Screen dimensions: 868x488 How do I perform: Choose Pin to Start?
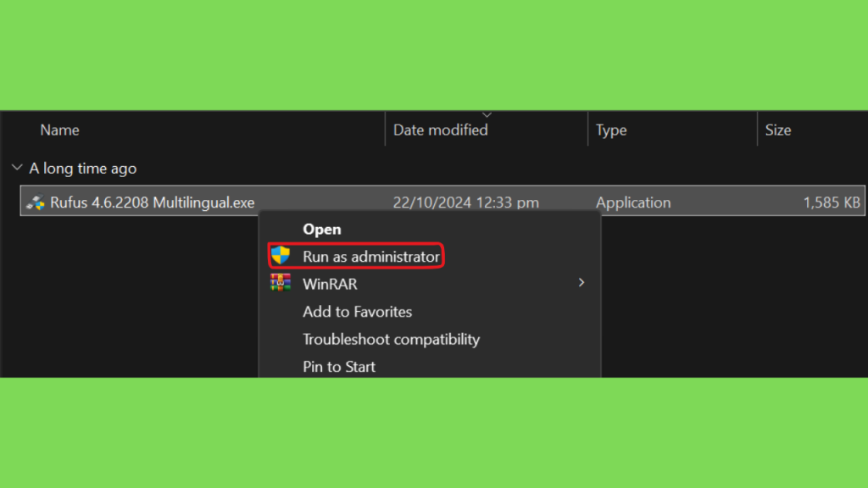339,366
